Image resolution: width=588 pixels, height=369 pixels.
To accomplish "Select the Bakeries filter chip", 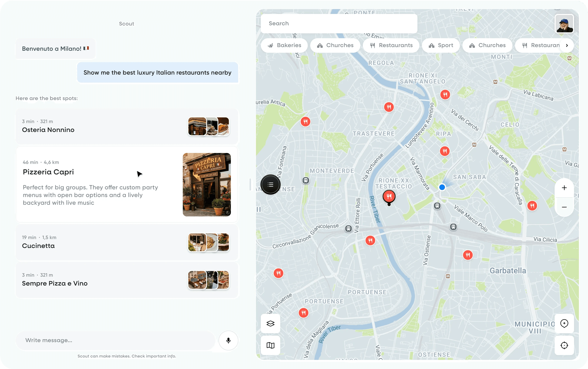I will click(x=284, y=45).
